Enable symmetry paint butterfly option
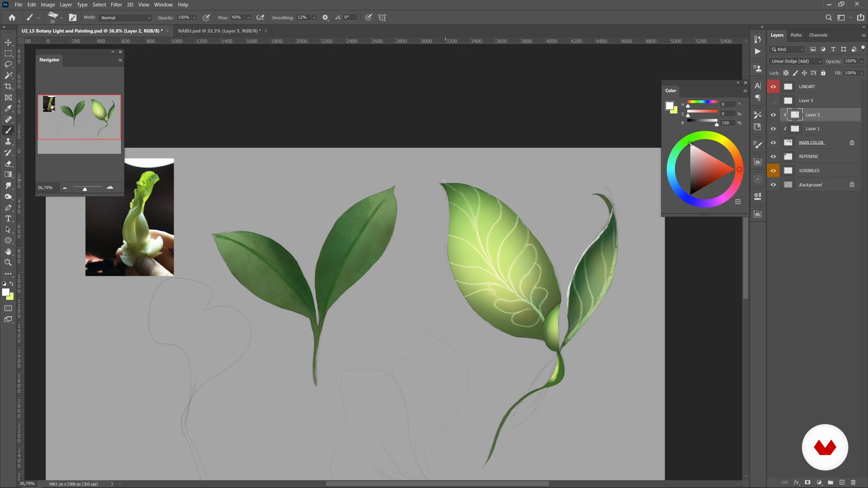Viewport: 868px width, 488px height. [x=382, y=18]
